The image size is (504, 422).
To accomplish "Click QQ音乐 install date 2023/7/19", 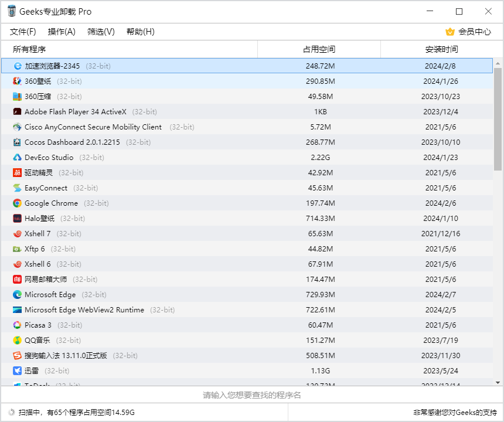I will click(x=441, y=341).
